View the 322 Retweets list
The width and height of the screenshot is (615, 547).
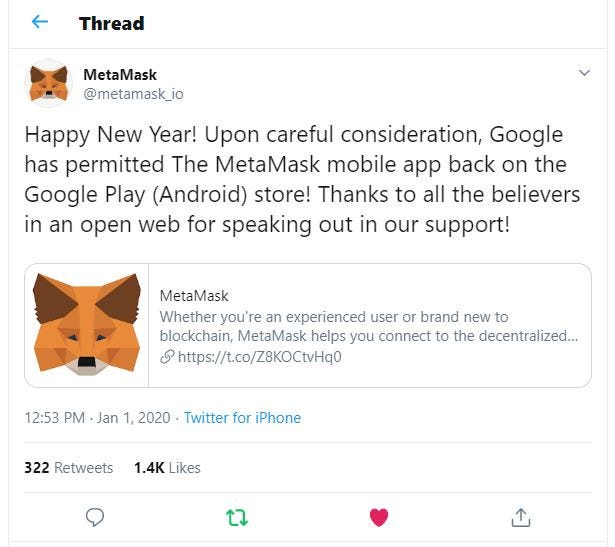tap(68, 467)
